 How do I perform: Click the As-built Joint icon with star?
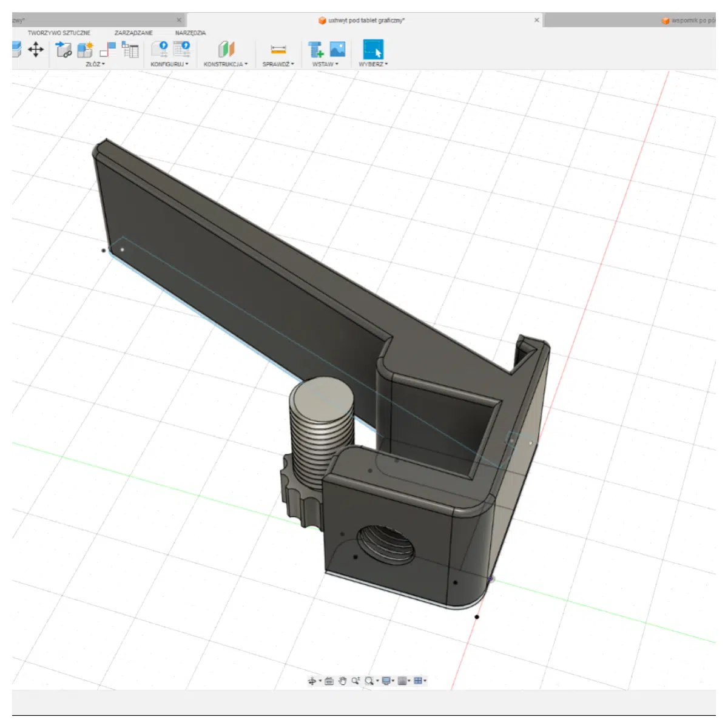[x=85, y=50]
